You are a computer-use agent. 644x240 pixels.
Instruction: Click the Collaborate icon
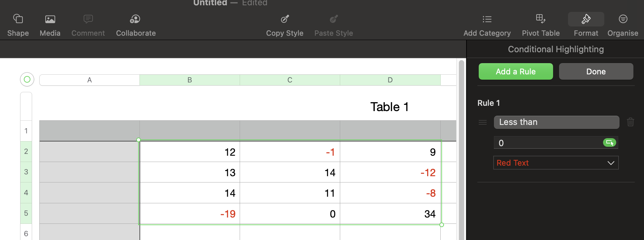[x=135, y=19]
